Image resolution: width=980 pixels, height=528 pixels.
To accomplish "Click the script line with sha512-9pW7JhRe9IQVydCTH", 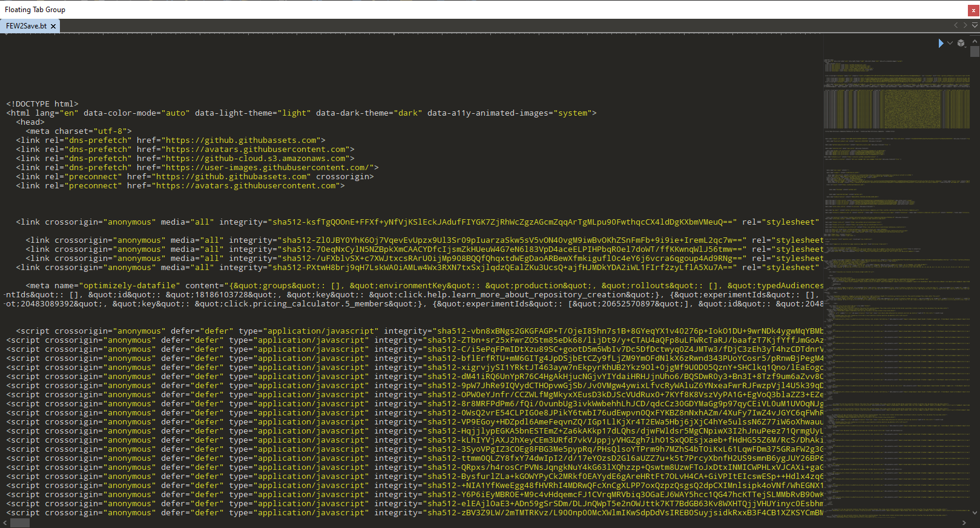I will pos(415,386).
